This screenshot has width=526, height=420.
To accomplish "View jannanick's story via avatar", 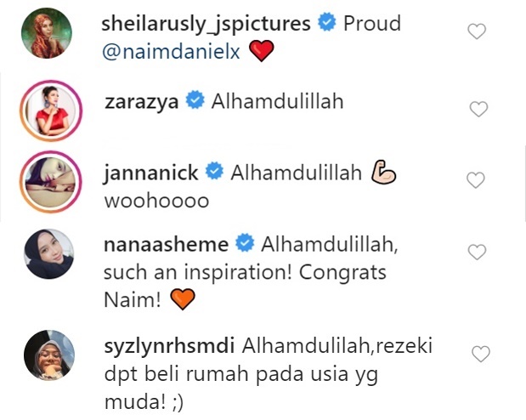I will (50, 182).
